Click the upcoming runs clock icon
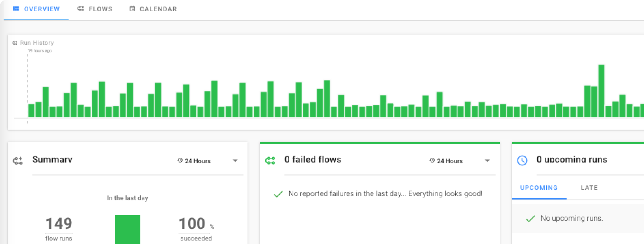The image size is (644, 244). click(x=522, y=160)
